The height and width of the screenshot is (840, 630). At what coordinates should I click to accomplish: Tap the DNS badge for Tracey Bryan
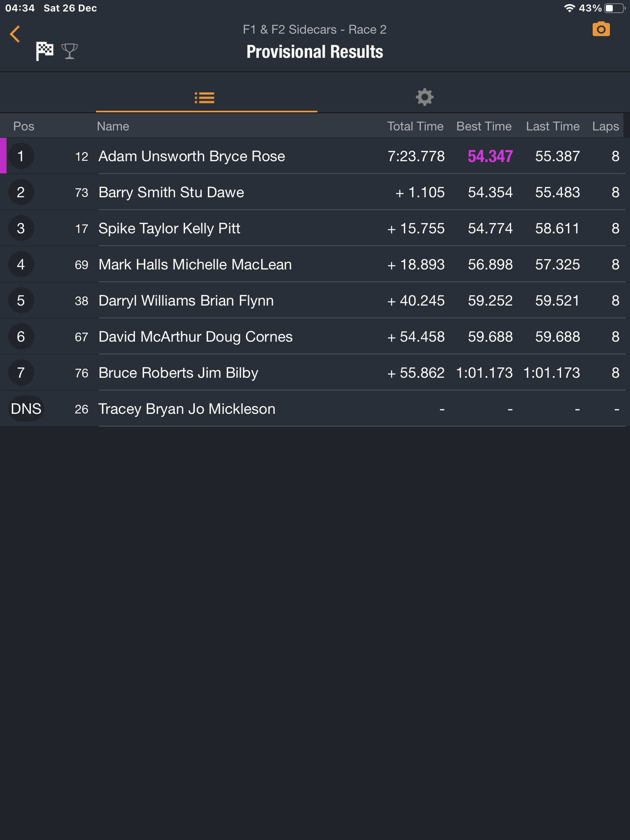(x=26, y=409)
